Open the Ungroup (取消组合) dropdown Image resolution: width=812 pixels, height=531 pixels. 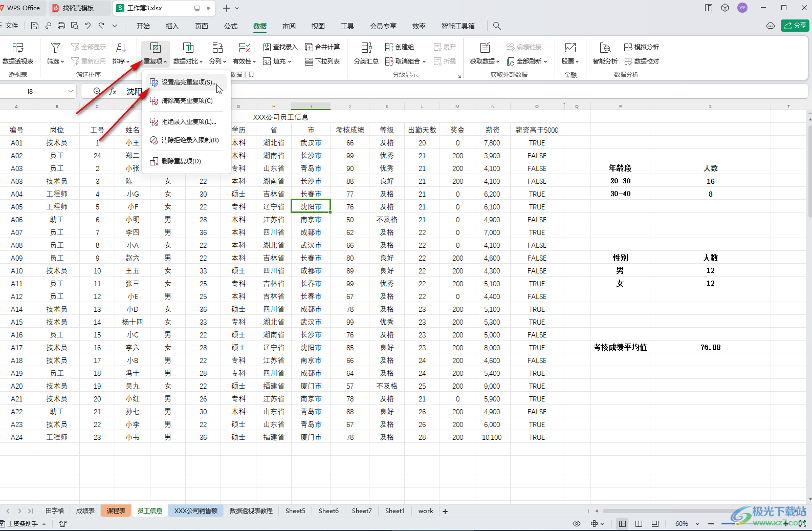[406, 61]
